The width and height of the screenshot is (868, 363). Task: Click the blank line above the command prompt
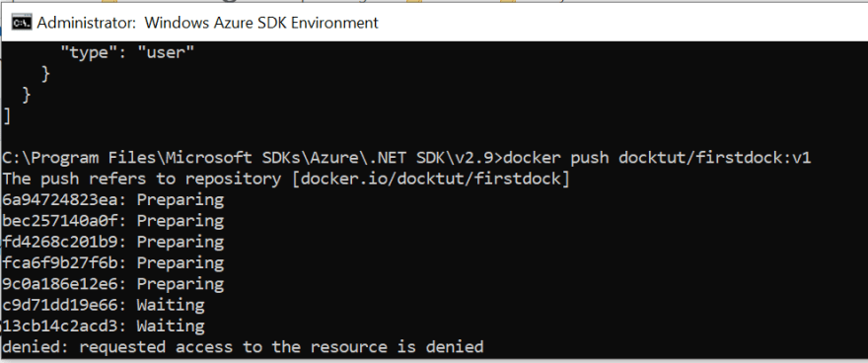pos(434,137)
